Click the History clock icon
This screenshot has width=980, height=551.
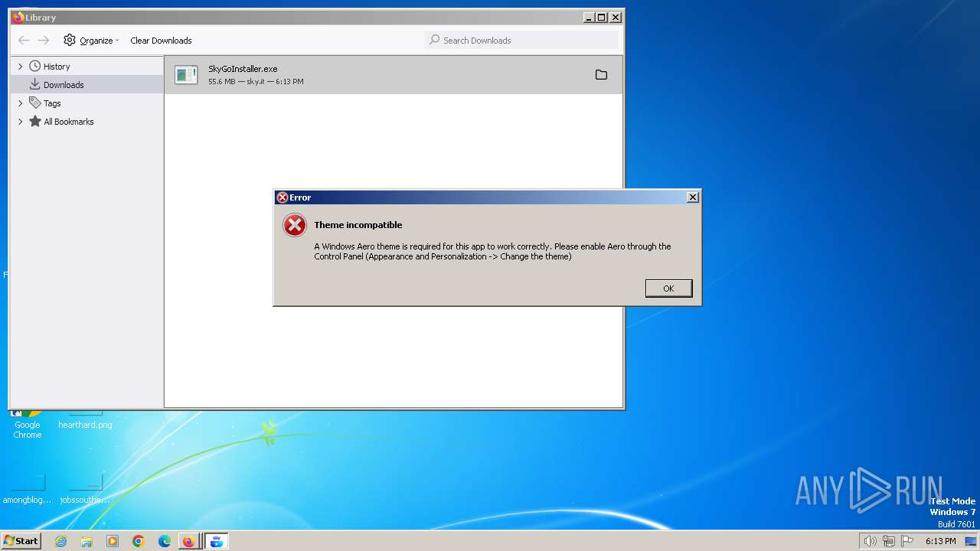coord(34,66)
